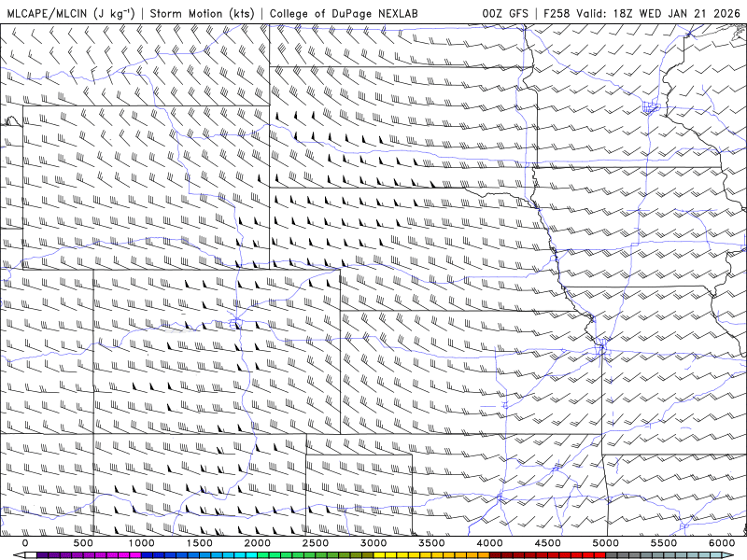
Task: Click the left arrow end of the color bar
Action: [19, 555]
